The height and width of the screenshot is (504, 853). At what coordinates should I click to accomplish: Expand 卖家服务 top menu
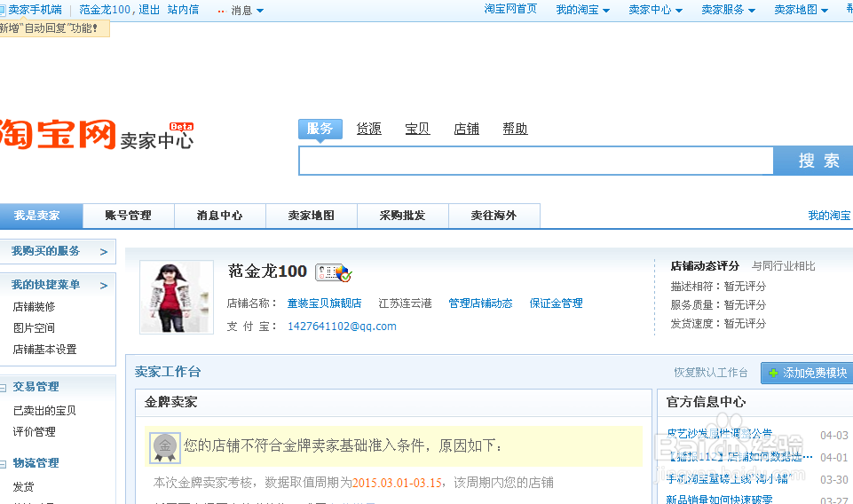pyautogui.click(x=728, y=10)
